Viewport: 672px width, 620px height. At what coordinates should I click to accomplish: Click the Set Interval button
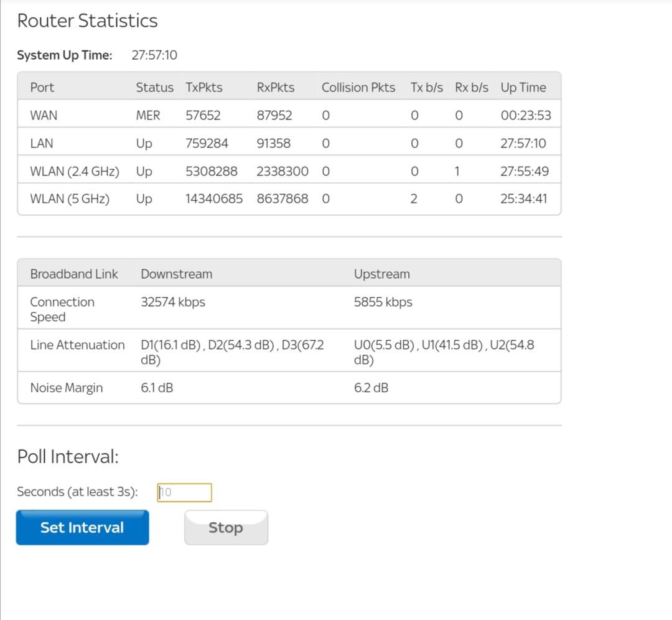point(82,527)
